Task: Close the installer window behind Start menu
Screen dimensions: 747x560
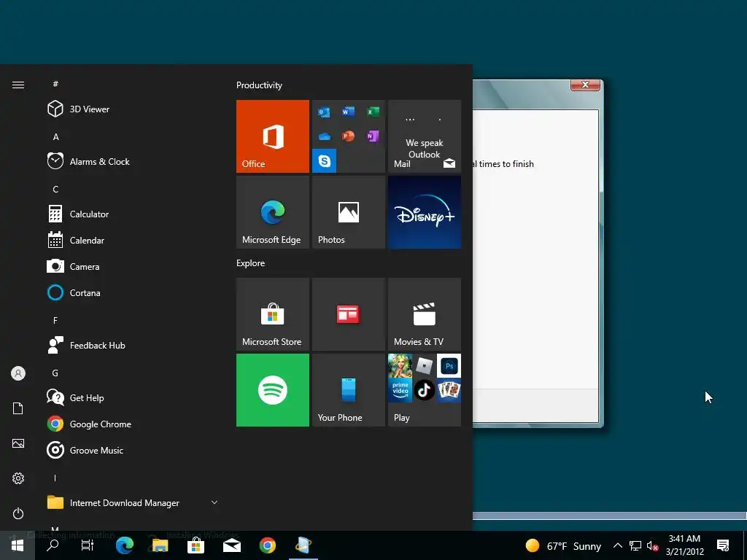Action: tap(586, 85)
